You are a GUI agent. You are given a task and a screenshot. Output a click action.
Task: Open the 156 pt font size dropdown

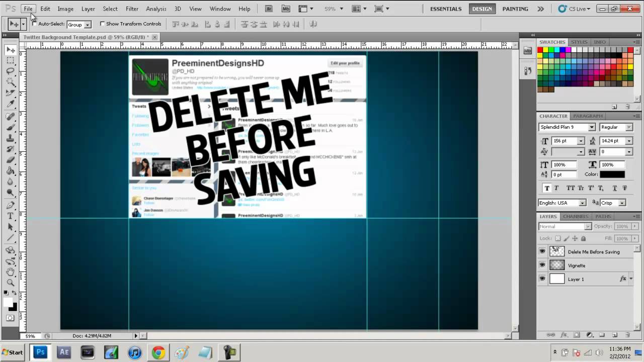point(581,141)
